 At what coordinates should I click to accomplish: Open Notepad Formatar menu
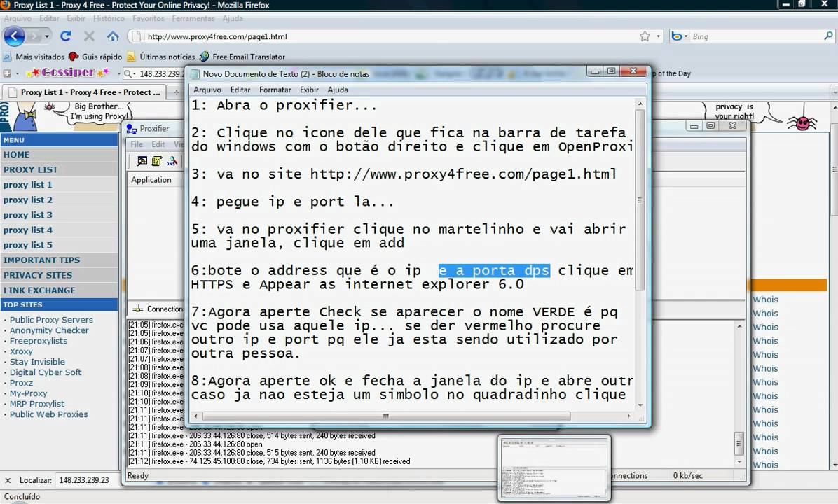click(275, 90)
